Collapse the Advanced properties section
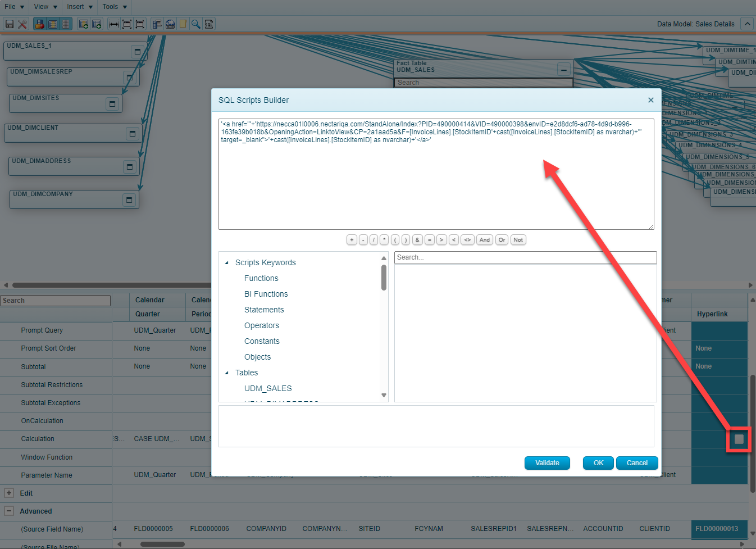Screen dimensions: 756x549 point(9,511)
